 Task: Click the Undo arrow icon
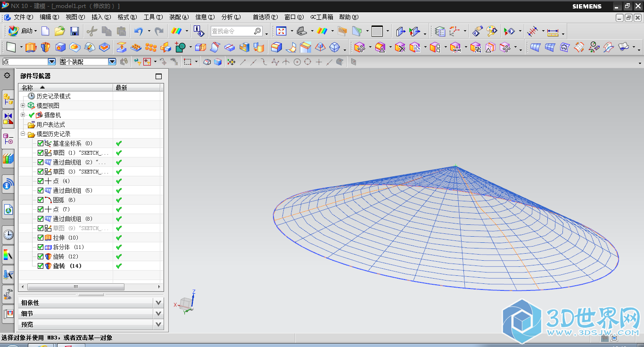point(138,31)
